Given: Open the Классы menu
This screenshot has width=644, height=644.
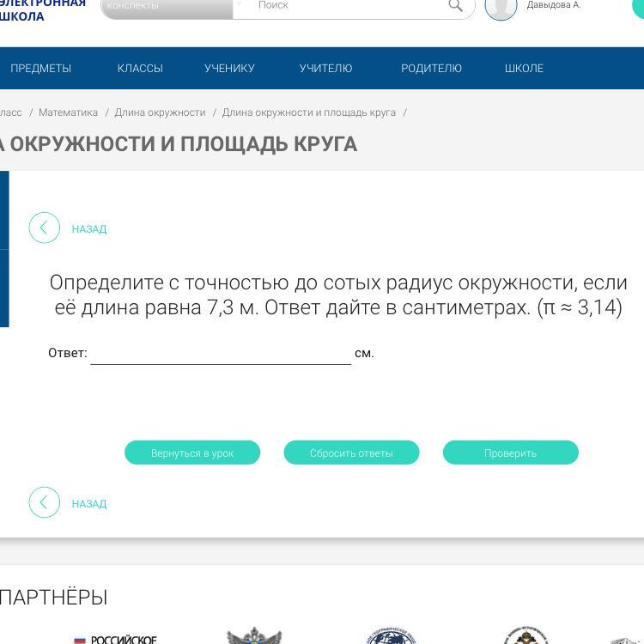Looking at the screenshot, I should [x=140, y=69].
